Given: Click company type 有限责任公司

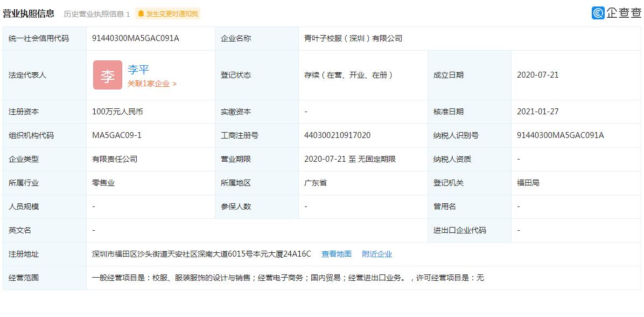Looking at the screenshot, I should [x=115, y=159].
